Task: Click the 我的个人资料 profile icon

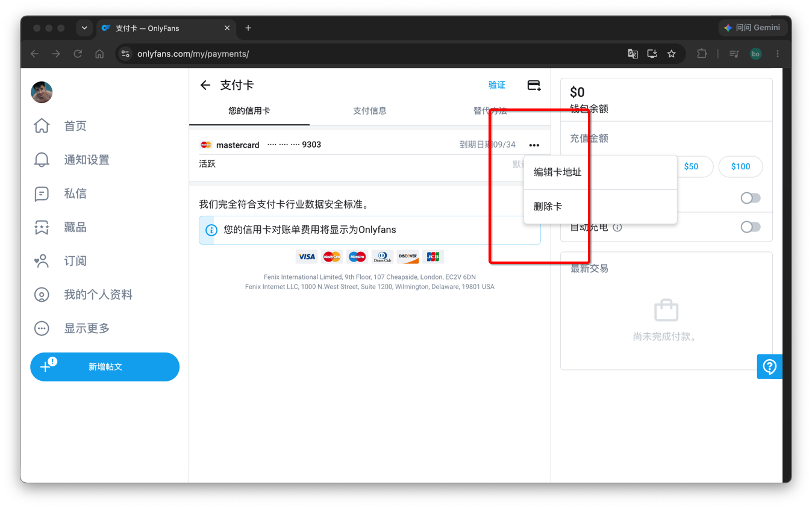Action: coord(42,295)
